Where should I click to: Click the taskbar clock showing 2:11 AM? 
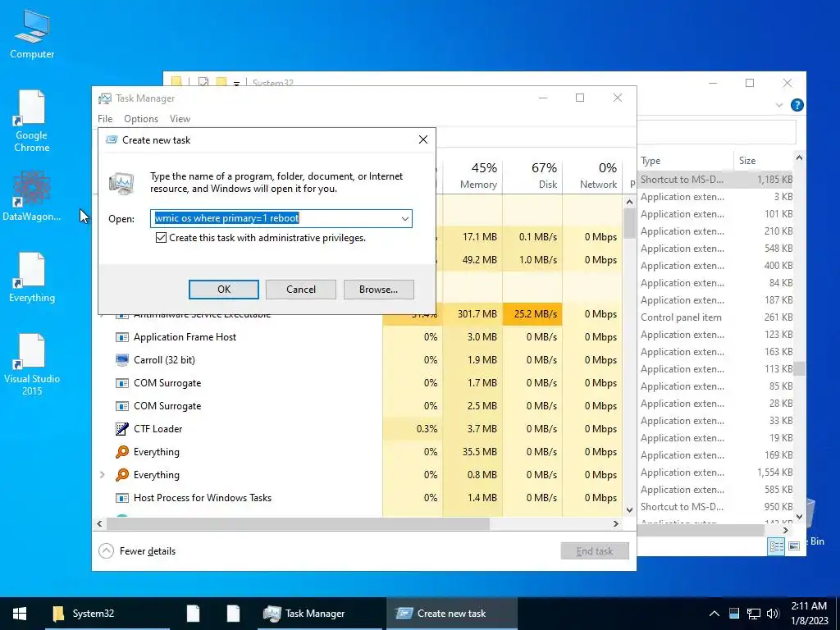click(x=809, y=614)
